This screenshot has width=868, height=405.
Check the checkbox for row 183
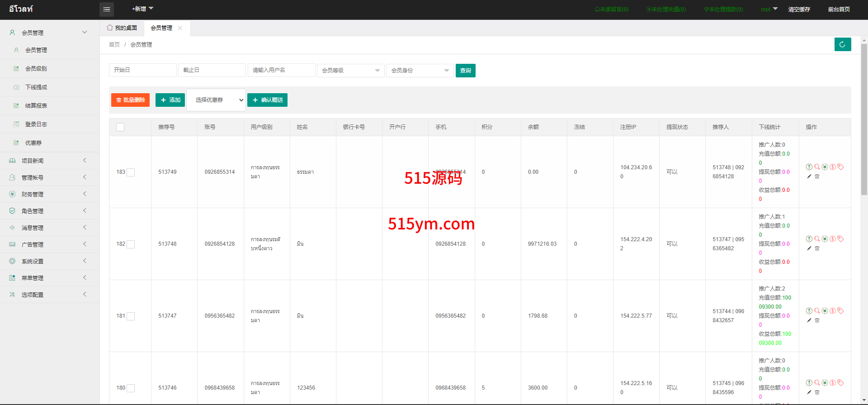(x=131, y=172)
